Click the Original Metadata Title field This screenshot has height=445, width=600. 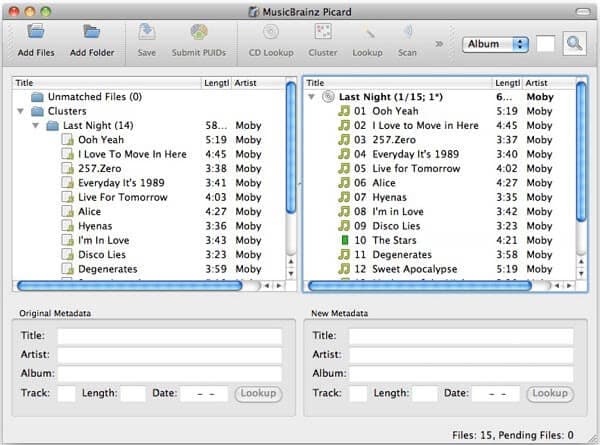click(170, 336)
